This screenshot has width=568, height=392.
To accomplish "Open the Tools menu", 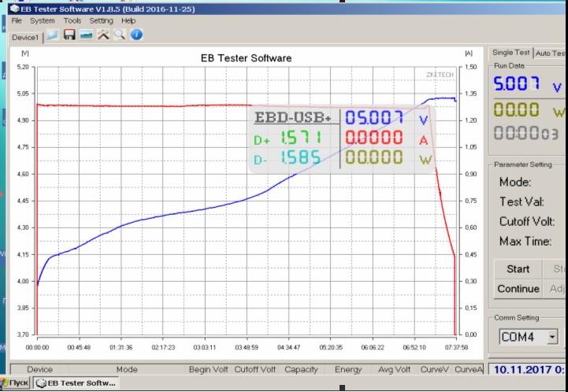I will click(72, 20).
